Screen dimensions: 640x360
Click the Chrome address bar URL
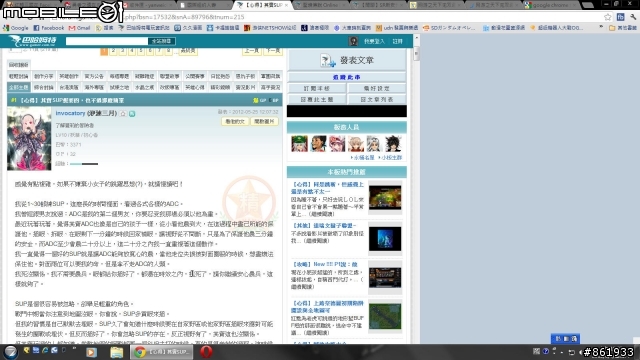[x=184, y=17]
